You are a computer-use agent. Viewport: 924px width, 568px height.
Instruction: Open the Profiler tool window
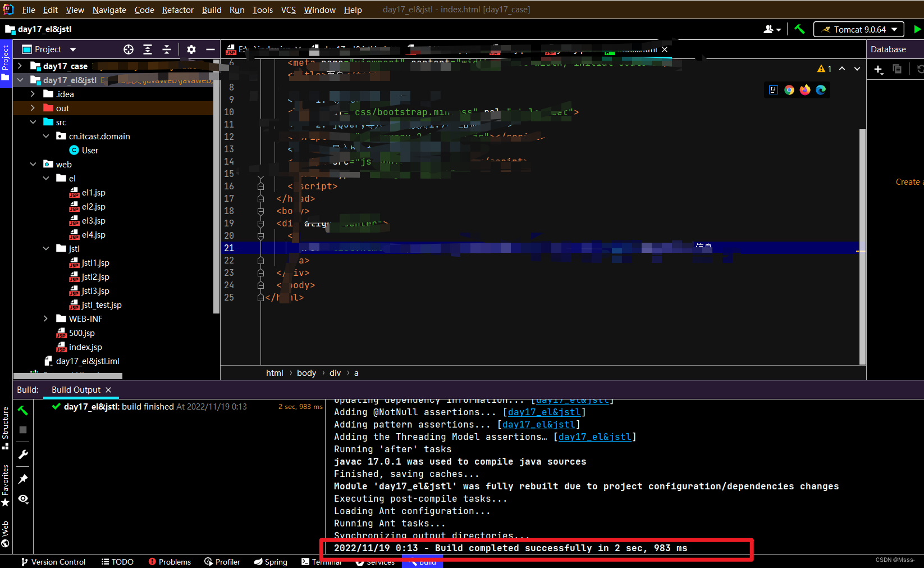point(222,562)
